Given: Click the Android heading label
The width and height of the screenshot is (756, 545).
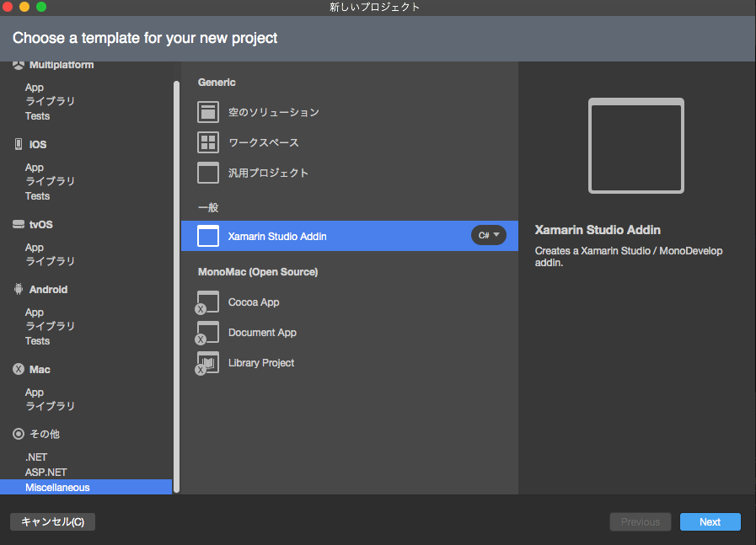Looking at the screenshot, I should 48,290.
